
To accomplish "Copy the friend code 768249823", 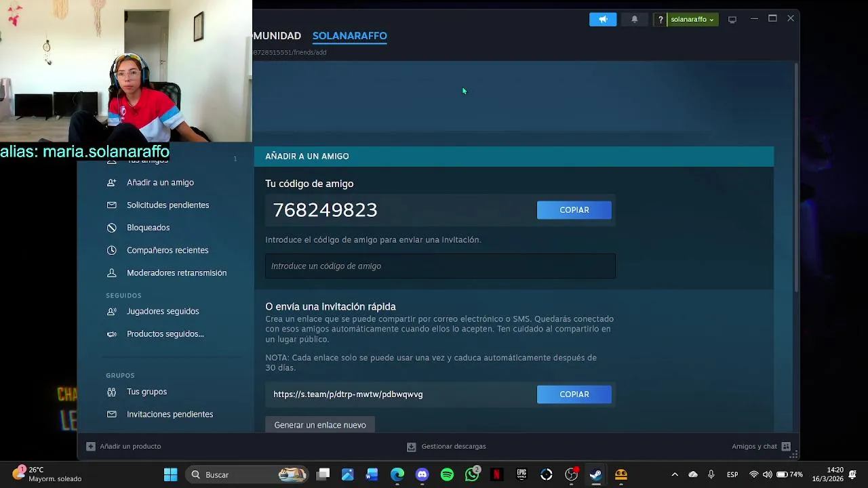I will point(574,210).
